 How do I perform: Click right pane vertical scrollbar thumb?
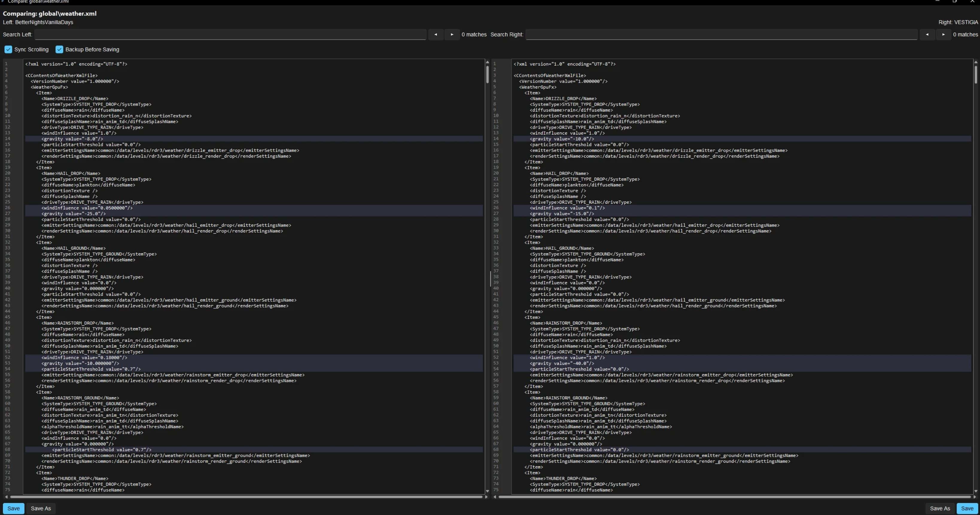[x=976, y=74]
